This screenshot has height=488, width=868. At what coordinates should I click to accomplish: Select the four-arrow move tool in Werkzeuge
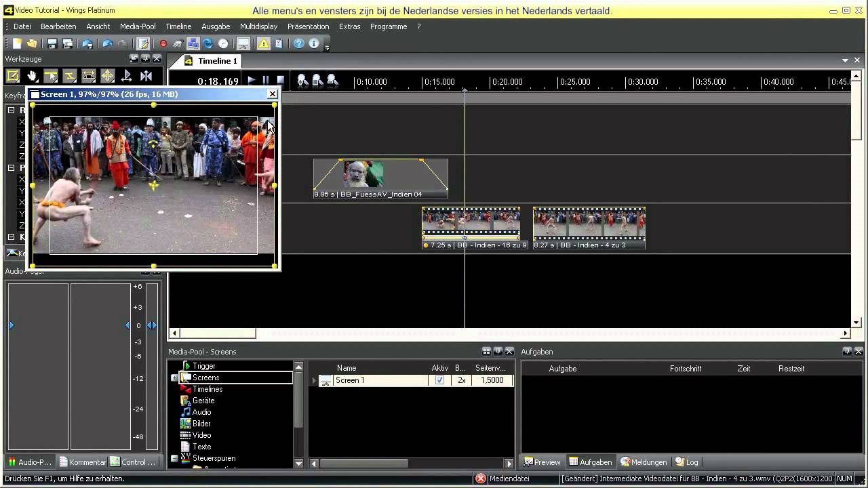click(x=107, y=76)
